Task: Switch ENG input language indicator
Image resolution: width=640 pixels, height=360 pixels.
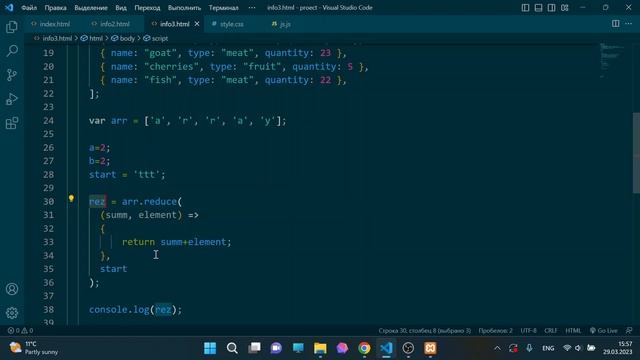Action: (548, 348)
